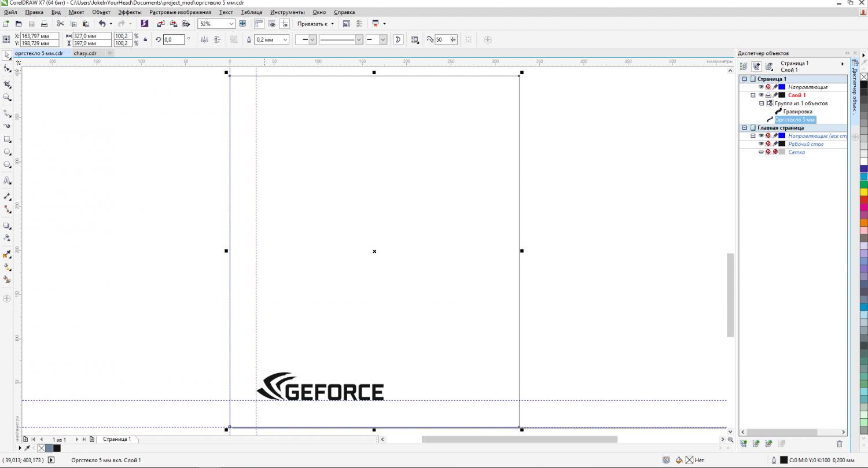Select the Страница 1 page tab

coord(117,439)
